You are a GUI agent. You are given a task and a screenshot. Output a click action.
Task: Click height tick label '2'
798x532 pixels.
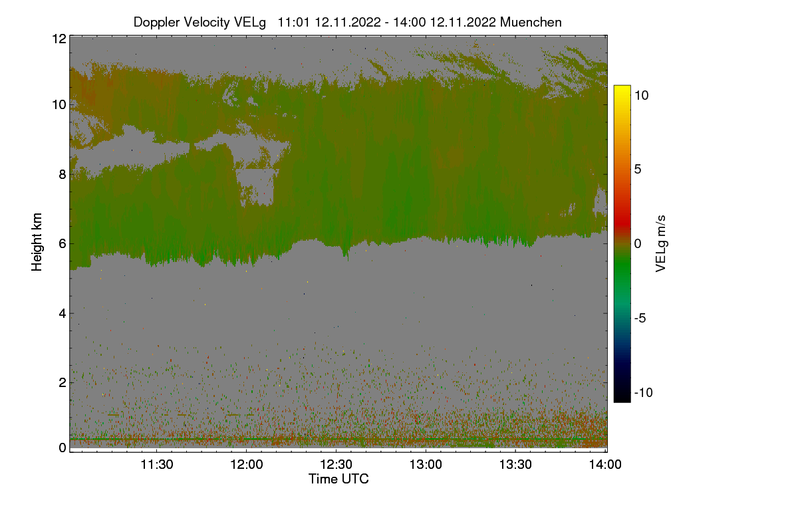(x=62, y=382)
